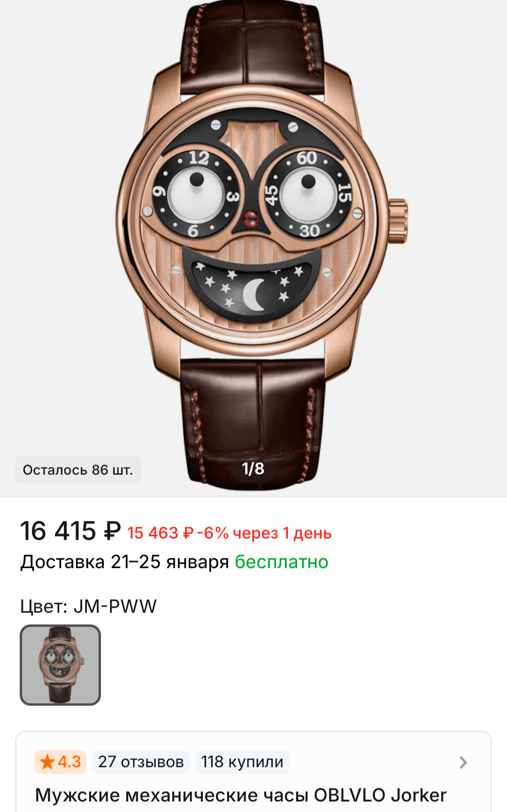The height and width of the screenshot is (812, 507).
Task: Open the product reviews chevron arrow
Action: click(x=463, y=762)
